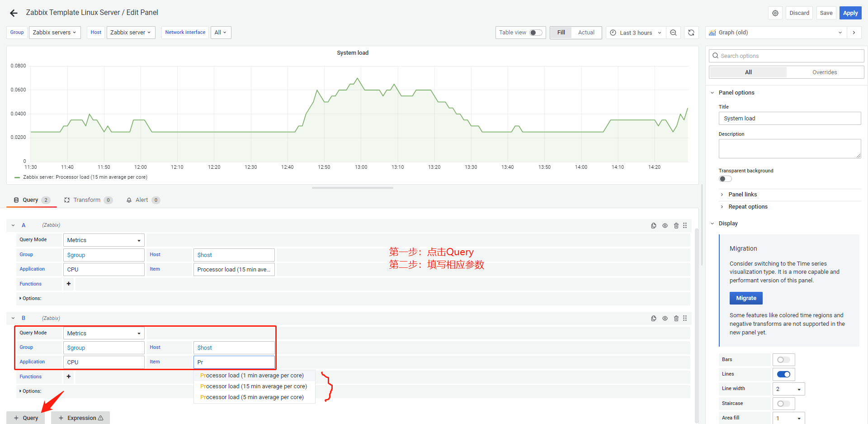This screenshot has width=868, height=424.
Task: Expand the Repeat options section
Action: [748, 207]
